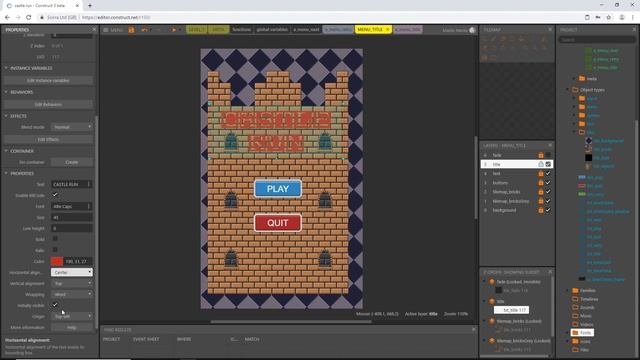640x360 pixels.
Task: Toggle the lock icon on tilemap_bricks layer
Action: pyautogui.click(x=540, y=192)
